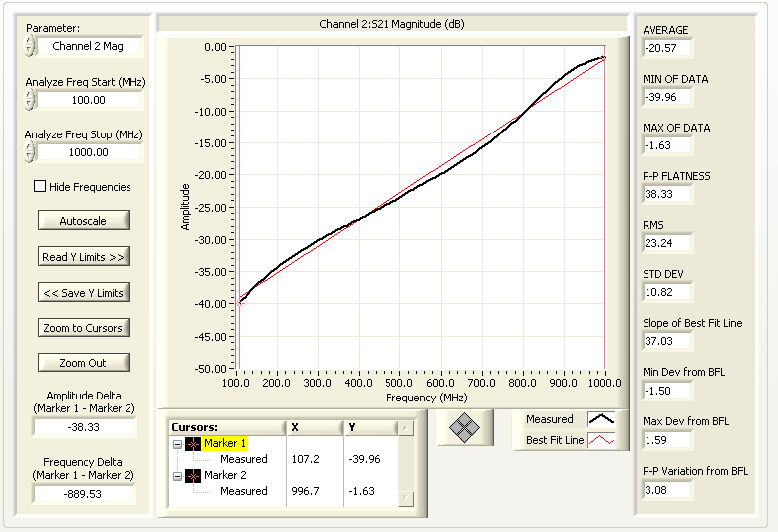
Task: Click the diamond cursor mover pad
Action: tap(465, 427)
